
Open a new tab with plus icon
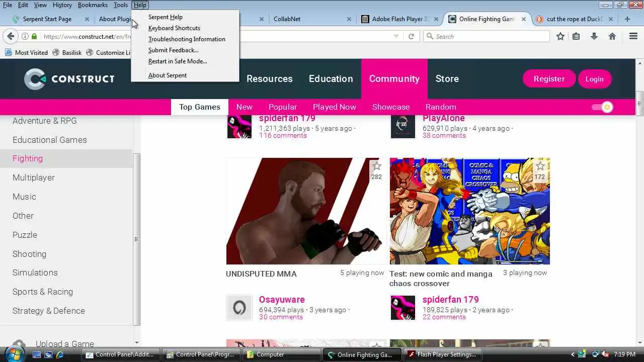point(627,19)
